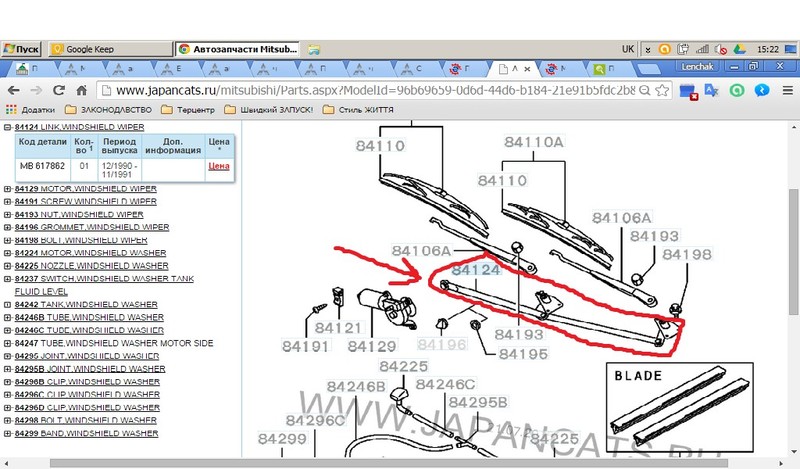The height and width of the screenshot is (469, 800).
Task: Open the Google Translate extension
Action: [x=711, y=90]
